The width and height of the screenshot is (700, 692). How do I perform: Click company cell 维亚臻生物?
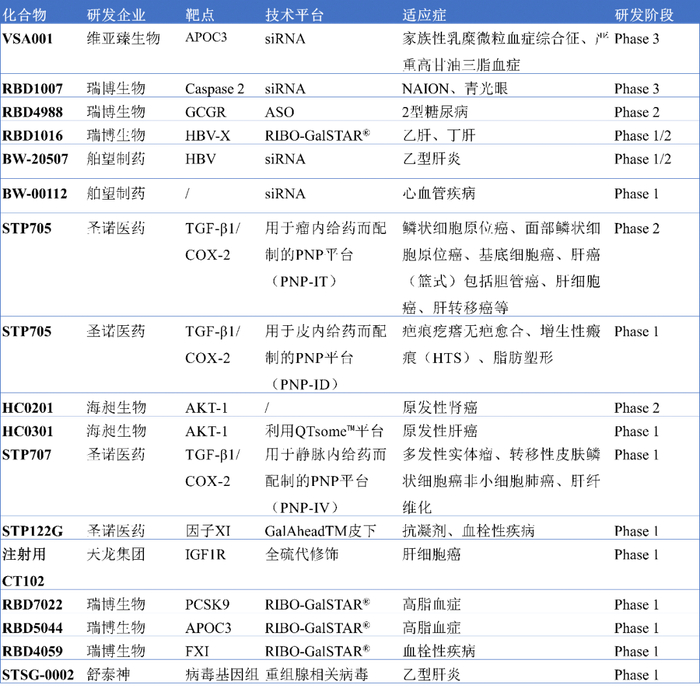click(123, 38)
